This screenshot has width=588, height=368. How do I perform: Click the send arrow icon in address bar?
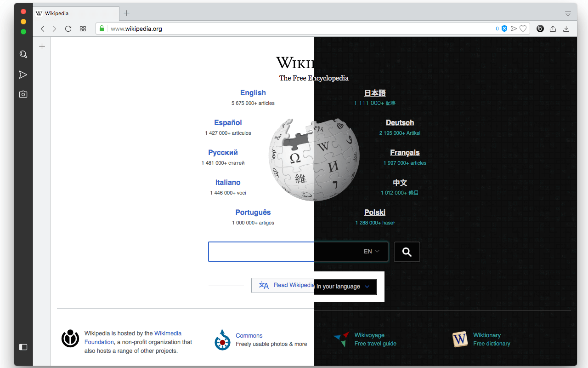pyautogui.click(x=514, y=29)
